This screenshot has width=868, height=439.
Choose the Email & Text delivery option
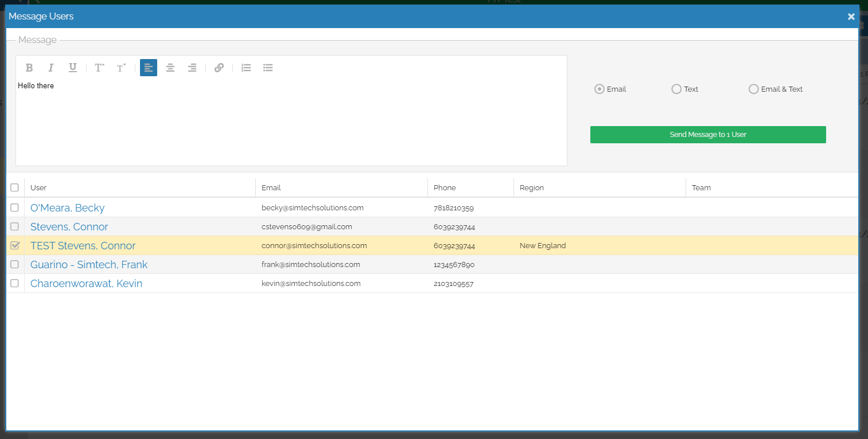[x=753, y=89]
